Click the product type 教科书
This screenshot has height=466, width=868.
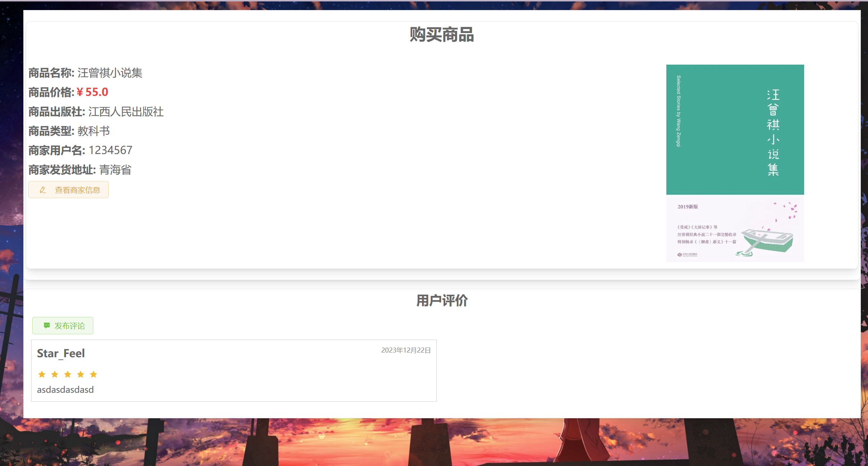click(93, 131)
